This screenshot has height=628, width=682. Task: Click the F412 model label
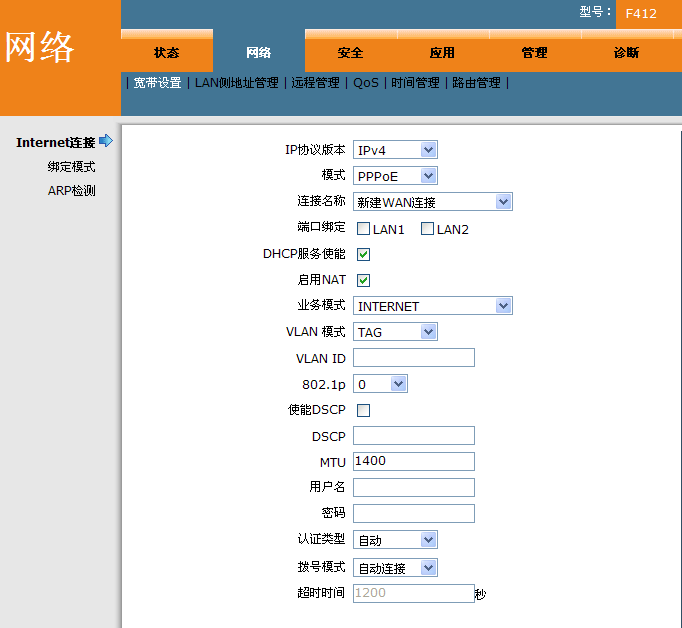(641, 14)
